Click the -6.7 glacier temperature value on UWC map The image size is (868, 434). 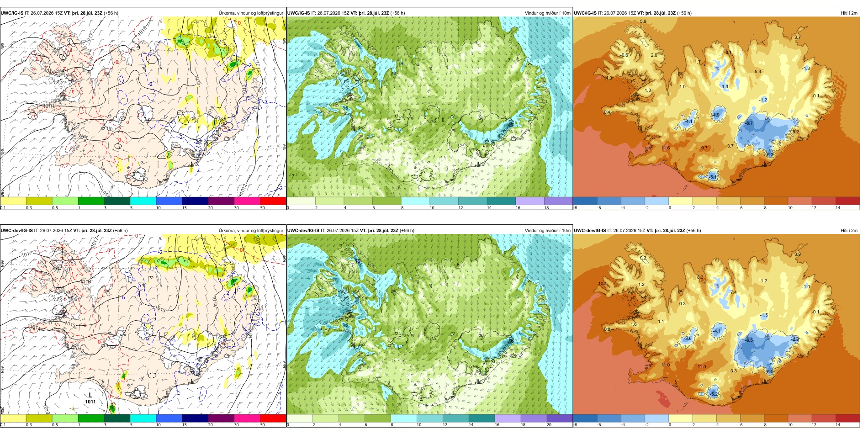(749, 123)
